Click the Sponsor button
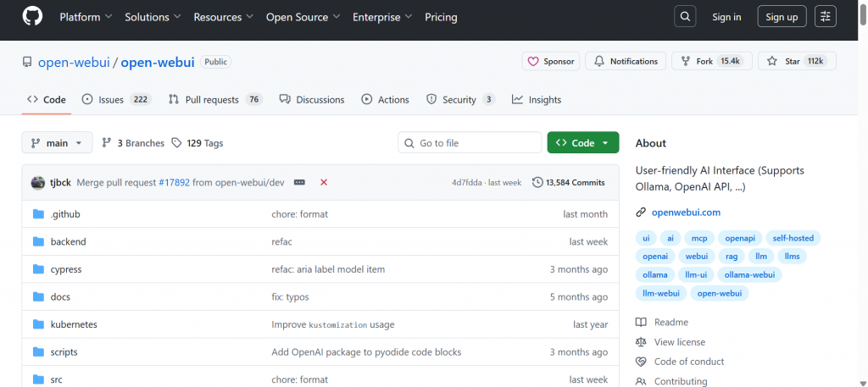Image resolution: width=868 pixels, height=387 pixels. click(551, 61)
